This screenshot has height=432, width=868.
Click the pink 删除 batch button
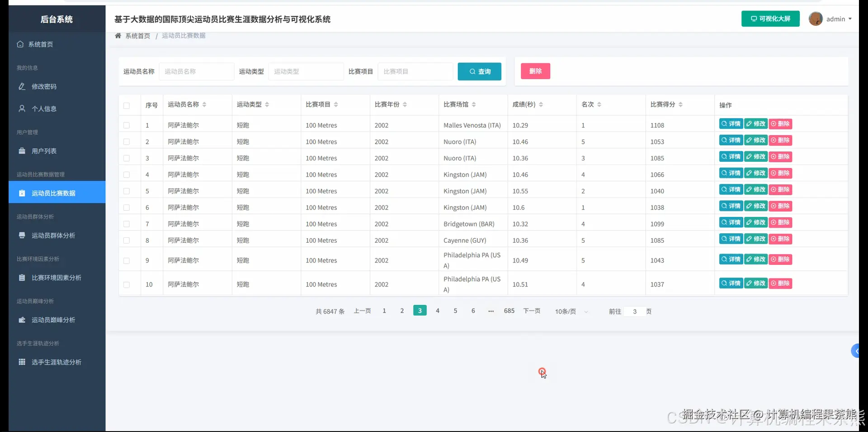[535, 71]
